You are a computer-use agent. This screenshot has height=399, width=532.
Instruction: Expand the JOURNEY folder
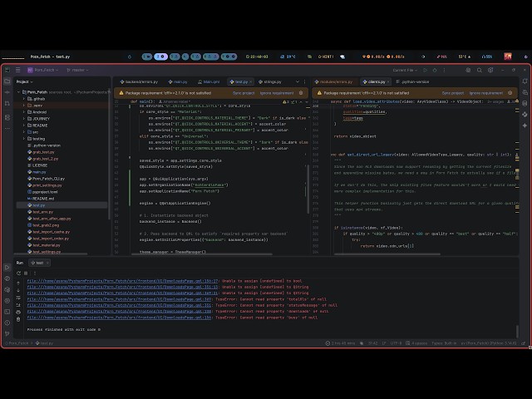[x=24, y=119]
